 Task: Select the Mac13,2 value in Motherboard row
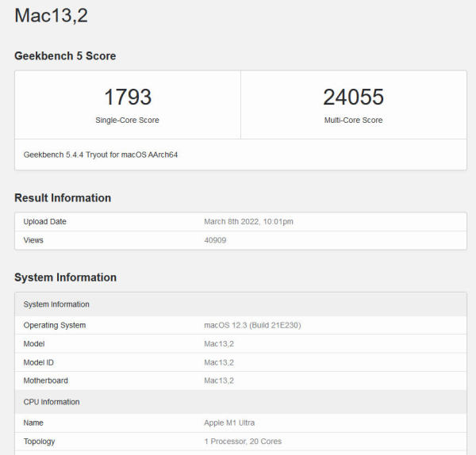(x=219, y=380)
